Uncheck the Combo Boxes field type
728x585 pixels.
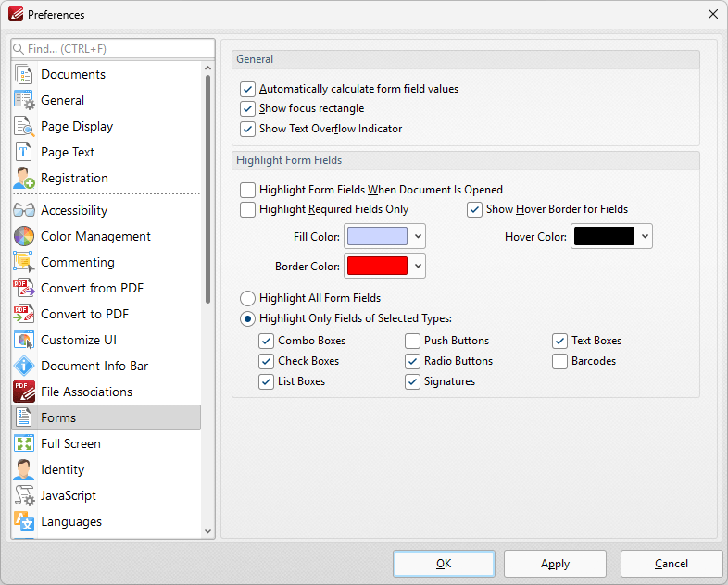point(266,341)
